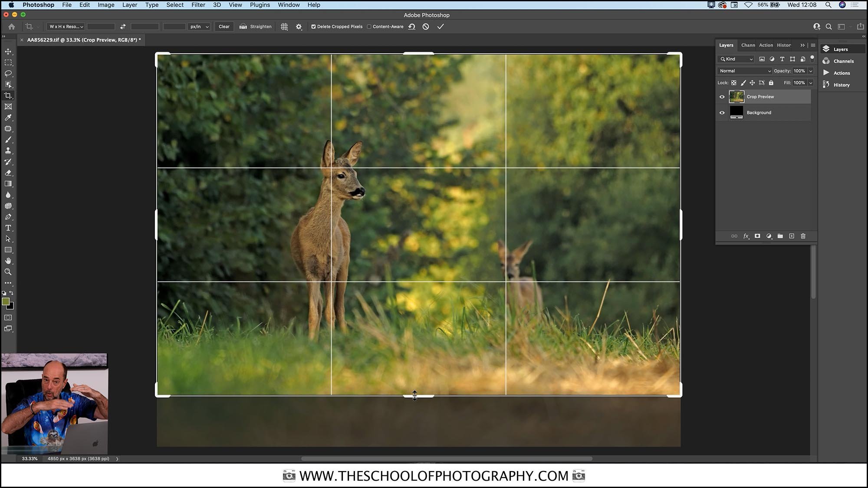
Task: Select the Eyedropper tool
Action: [8, 118]
